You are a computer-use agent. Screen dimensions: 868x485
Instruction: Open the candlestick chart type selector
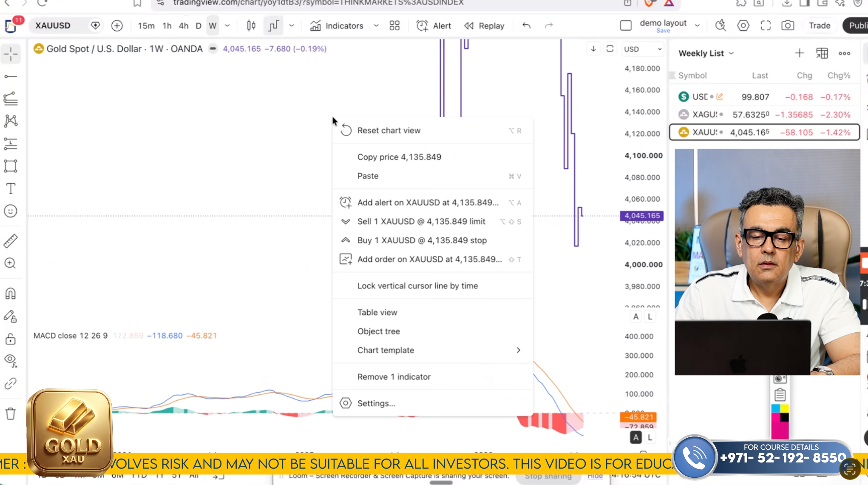pyautogui.click(x=251, y=26)
